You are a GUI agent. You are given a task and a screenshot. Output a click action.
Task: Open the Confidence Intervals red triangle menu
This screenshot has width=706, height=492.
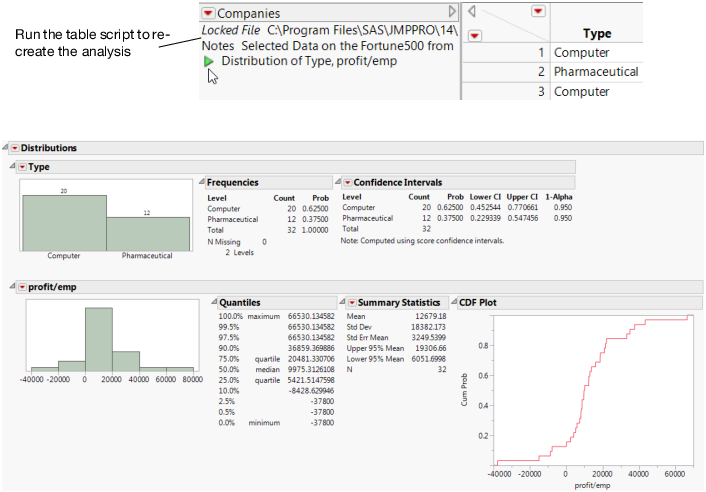pos(346,183)
